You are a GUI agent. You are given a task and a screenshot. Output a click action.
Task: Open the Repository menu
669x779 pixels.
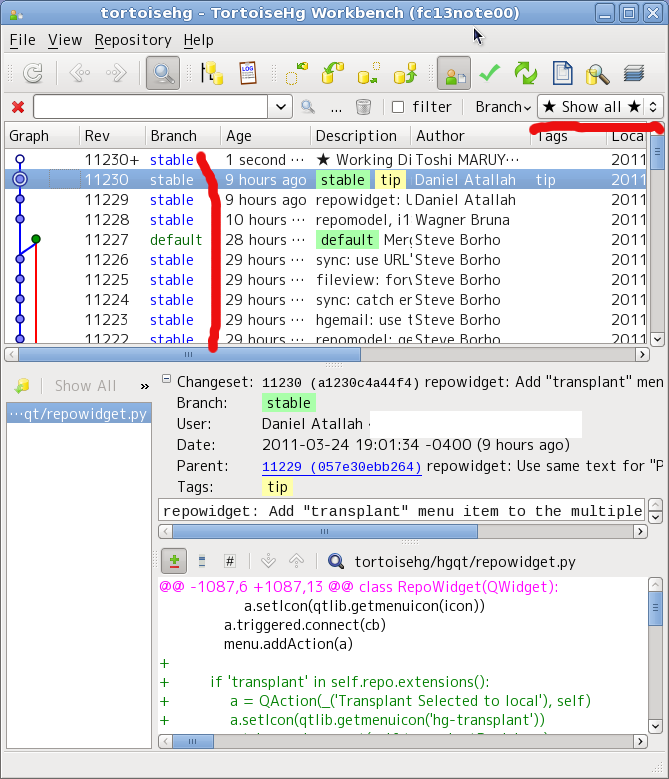click(133, 40)
